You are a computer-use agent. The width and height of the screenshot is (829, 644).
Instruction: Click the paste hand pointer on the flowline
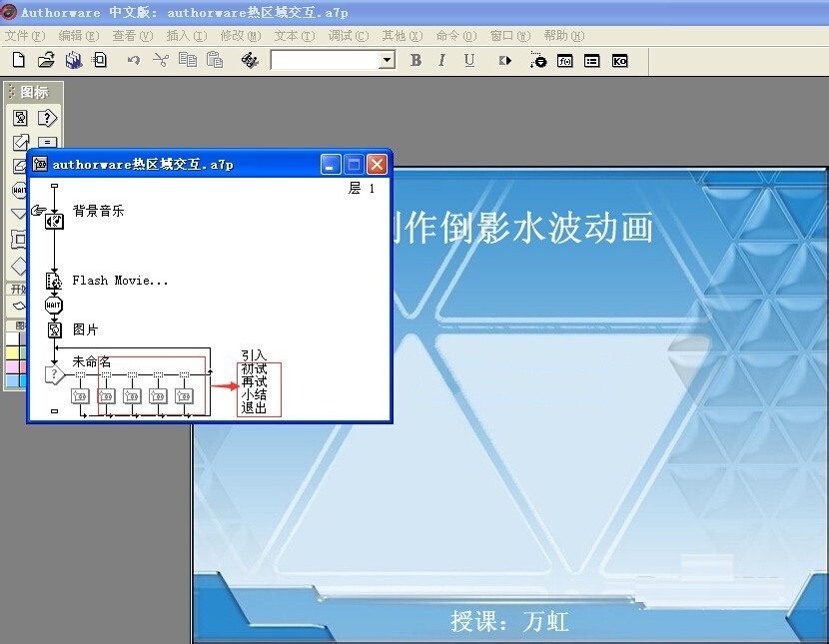[39, 210]
